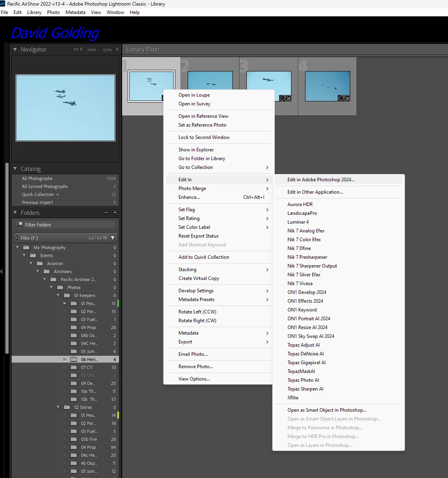Select View Options
This screenshot has width=448, height=478.
click(x=219, y=379)
